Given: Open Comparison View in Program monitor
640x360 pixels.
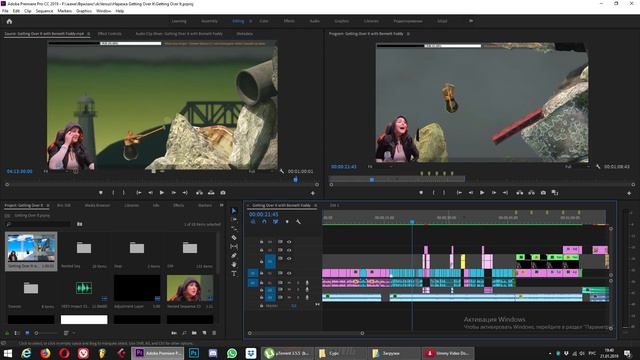Looking at the screenshot, I should click(555, 193).
